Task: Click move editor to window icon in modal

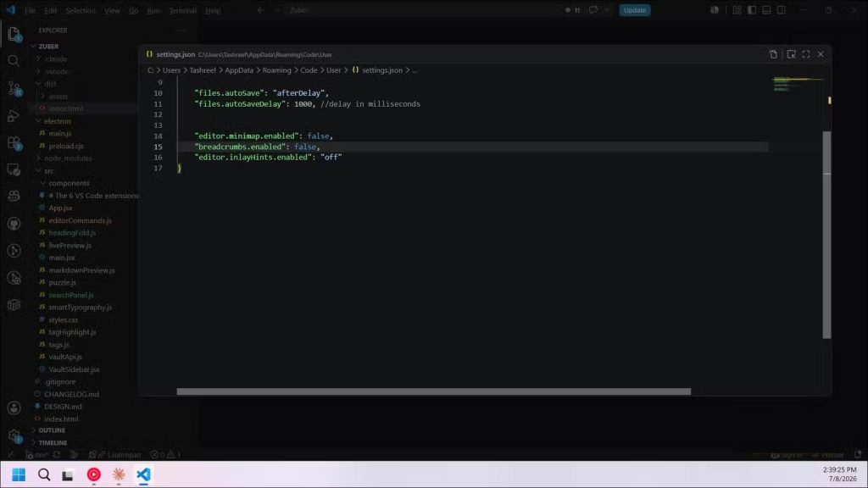Action: [x=791, y=54]
